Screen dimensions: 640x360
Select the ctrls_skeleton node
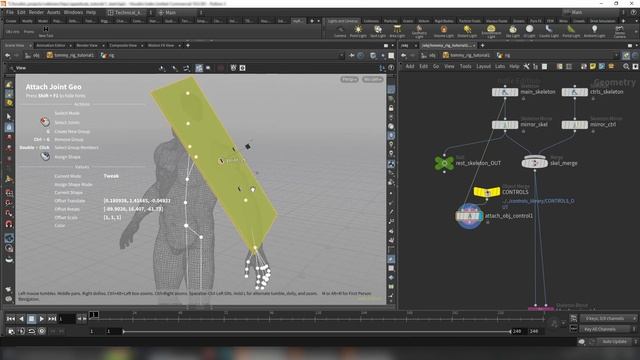click(x=575, y=92)
